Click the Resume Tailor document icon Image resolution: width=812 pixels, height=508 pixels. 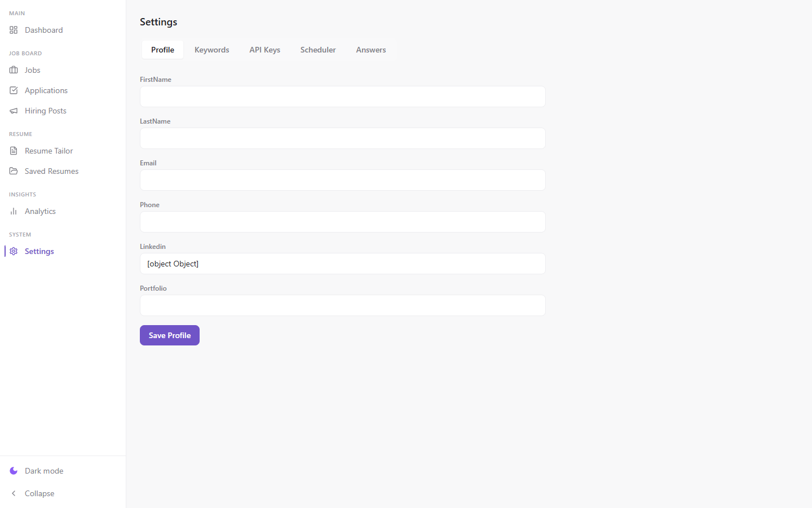14,151
